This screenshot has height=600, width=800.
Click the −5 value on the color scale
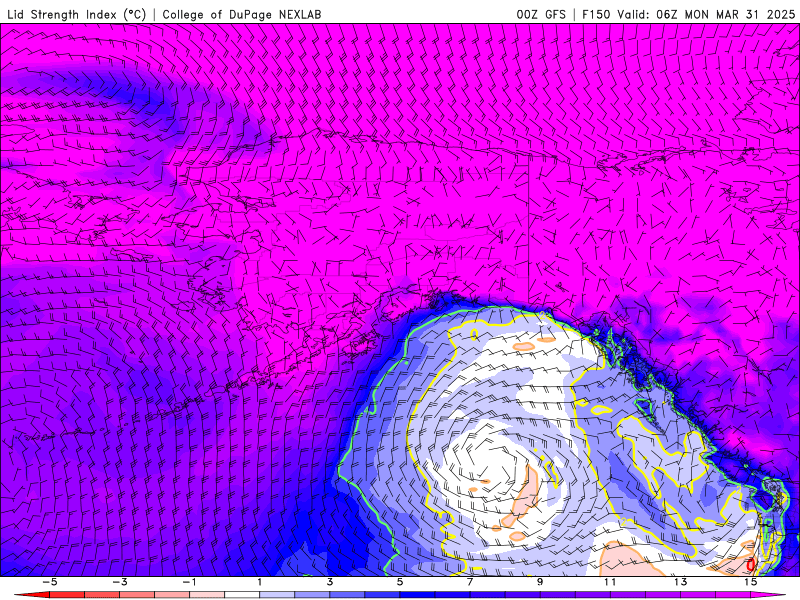(x=49, y=582)
